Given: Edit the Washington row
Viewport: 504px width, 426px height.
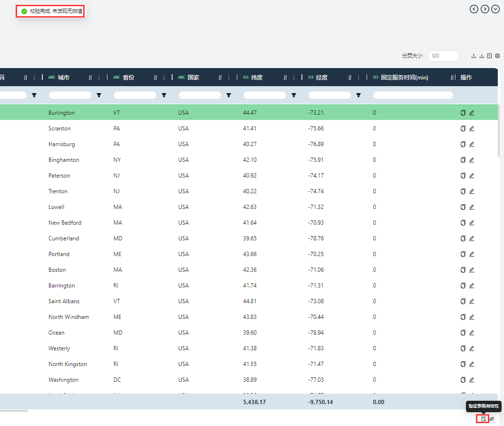Looking at the screenshot, I should coord(472,380).
